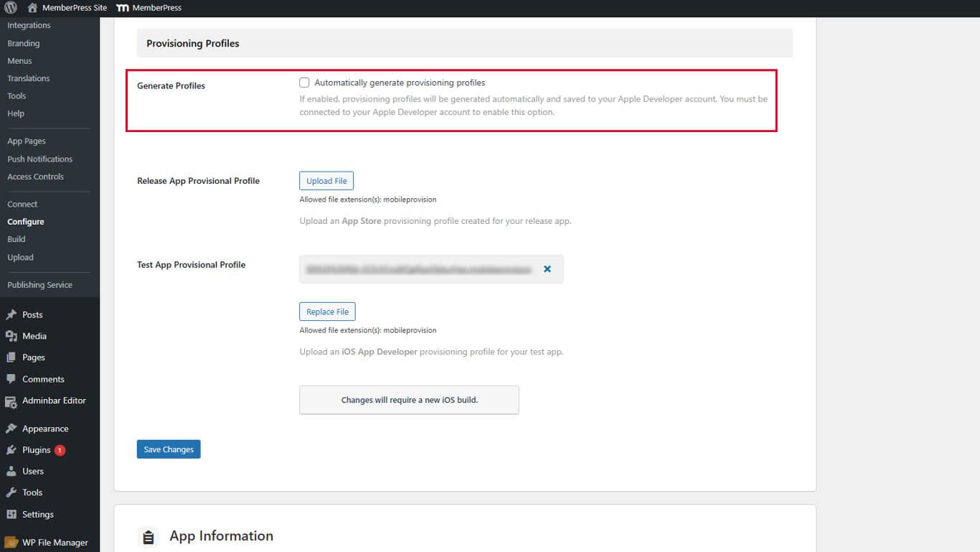This screenshot has height=552, width=980.
Task: Select the Build menu item
Action: pos(16,239)
